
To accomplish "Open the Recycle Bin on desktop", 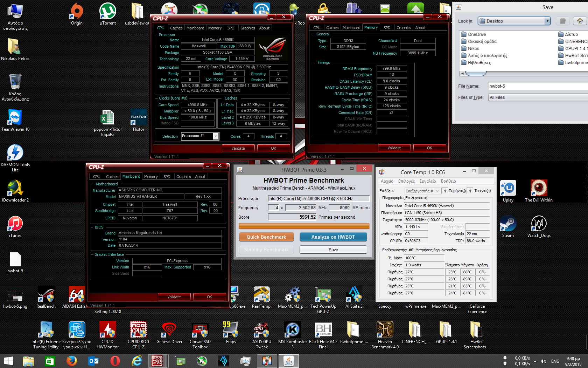I will pos(15,87).
